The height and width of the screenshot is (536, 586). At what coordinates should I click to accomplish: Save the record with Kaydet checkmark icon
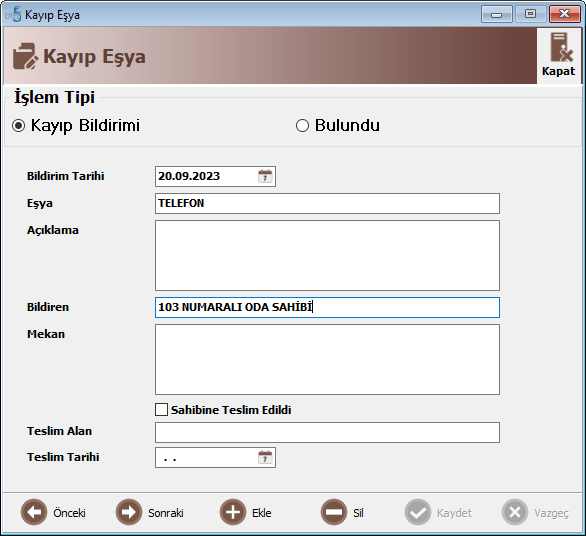pos(418,512)
